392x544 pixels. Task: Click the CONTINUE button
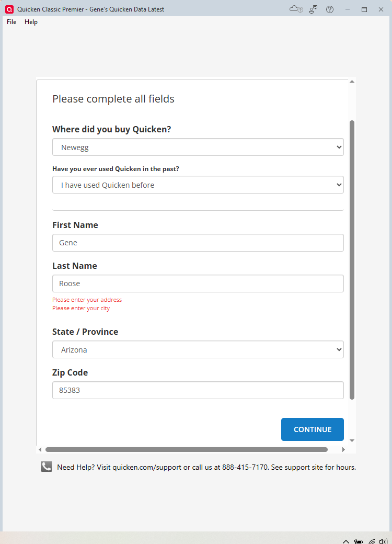(312, 429)
